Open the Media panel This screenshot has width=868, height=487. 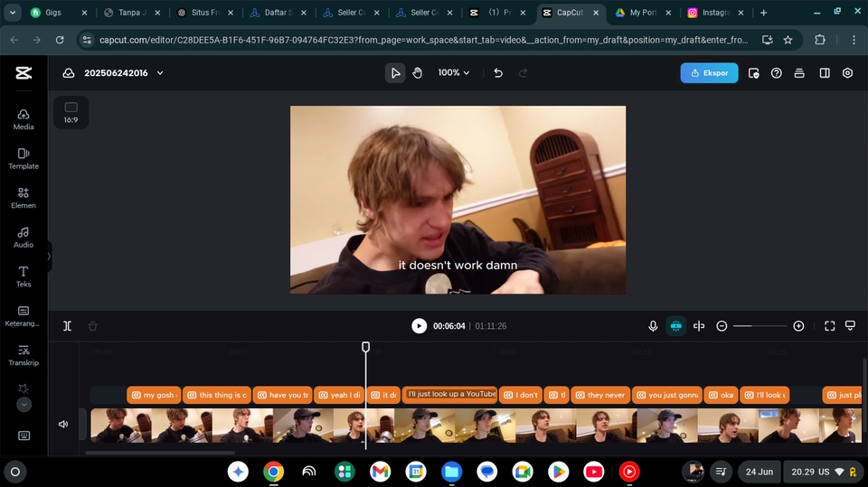pos(24,119)
